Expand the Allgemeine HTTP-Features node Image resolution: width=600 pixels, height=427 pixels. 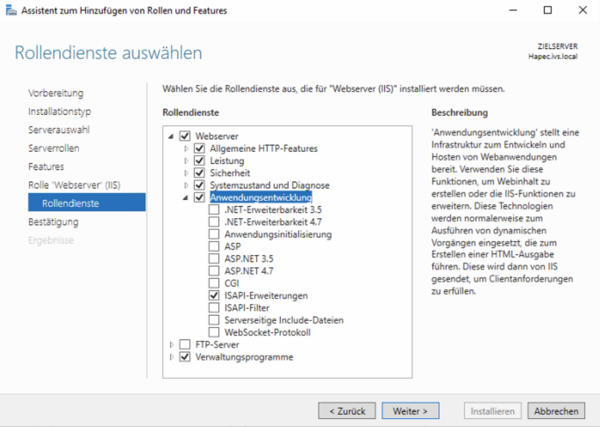[186, 148]
